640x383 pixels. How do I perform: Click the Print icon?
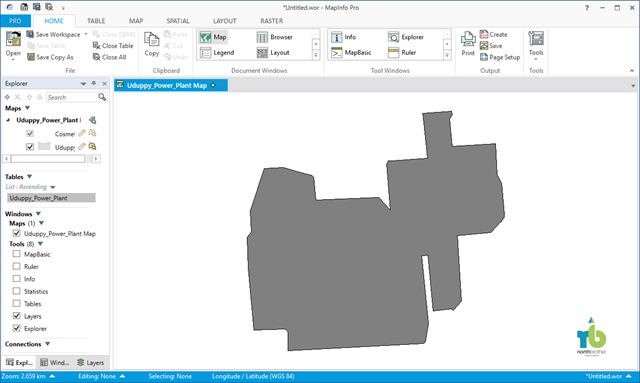click(x=468, y=40)
